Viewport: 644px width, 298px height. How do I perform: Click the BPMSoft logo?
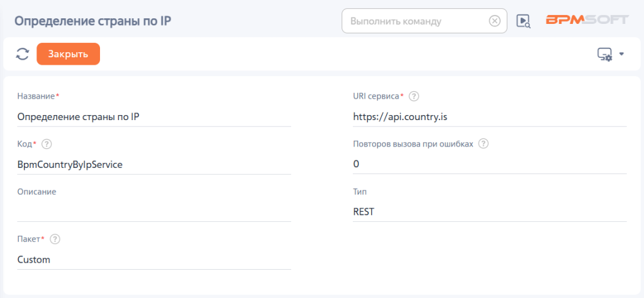pos(587,20)
